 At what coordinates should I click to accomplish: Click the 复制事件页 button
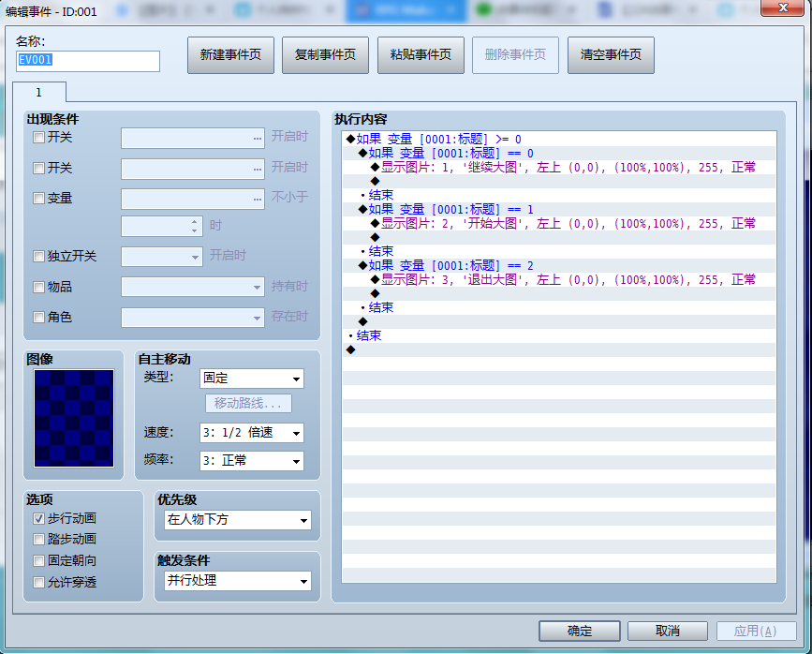click(325, 55)
